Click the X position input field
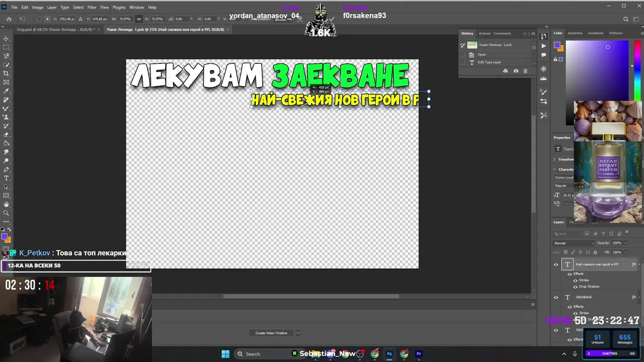 click(66, 19)
